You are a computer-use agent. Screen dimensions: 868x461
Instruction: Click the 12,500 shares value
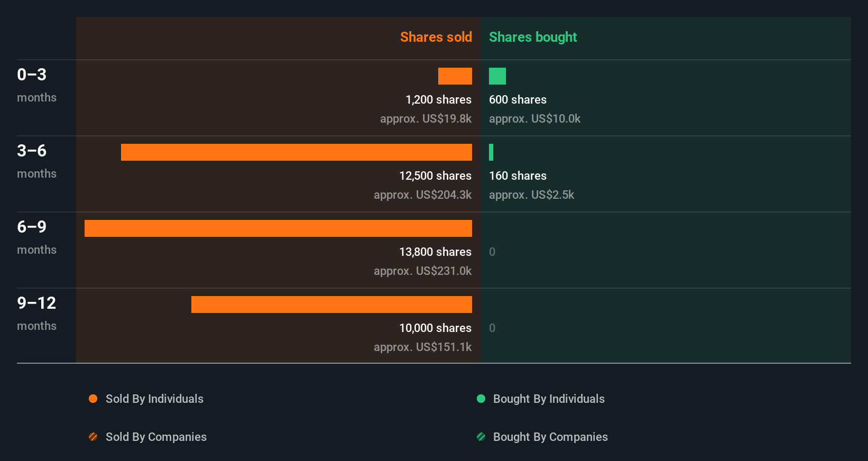(x=436, y=176)
